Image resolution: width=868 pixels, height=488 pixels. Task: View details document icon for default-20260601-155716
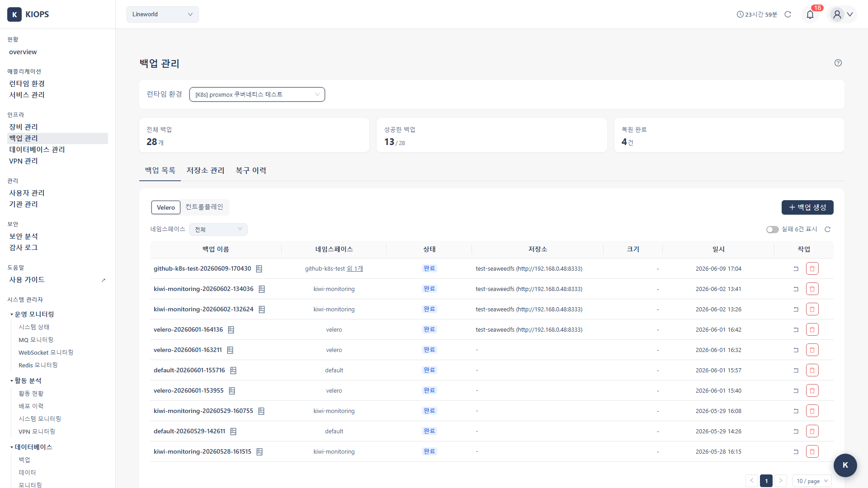233,371
